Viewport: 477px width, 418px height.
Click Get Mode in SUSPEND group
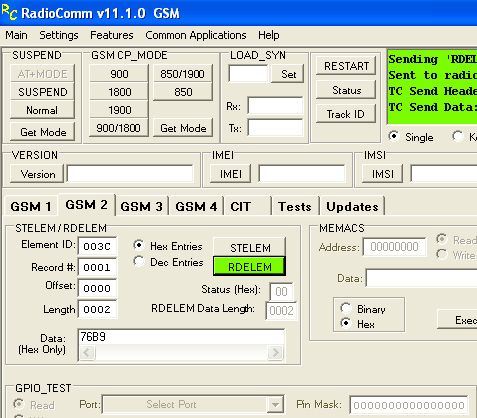tap(42, 132)
